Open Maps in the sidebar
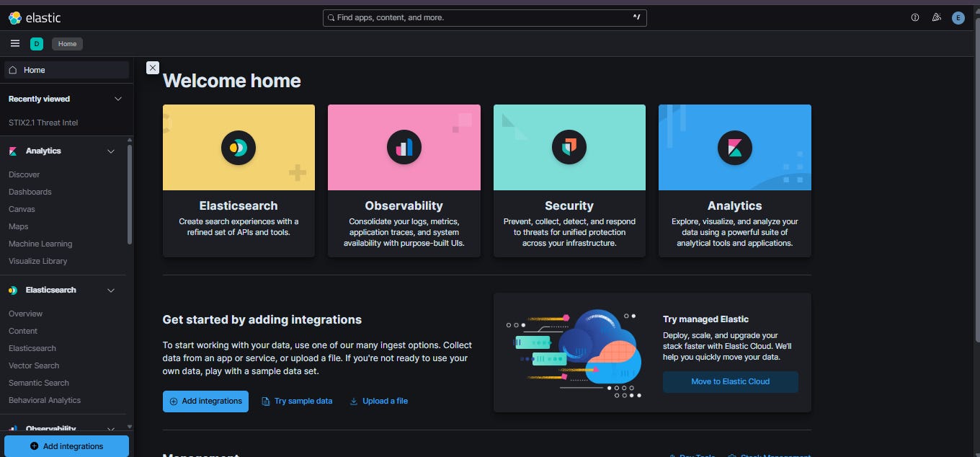Viewport: 980px width, 457px height. click(x=19, y=226)
